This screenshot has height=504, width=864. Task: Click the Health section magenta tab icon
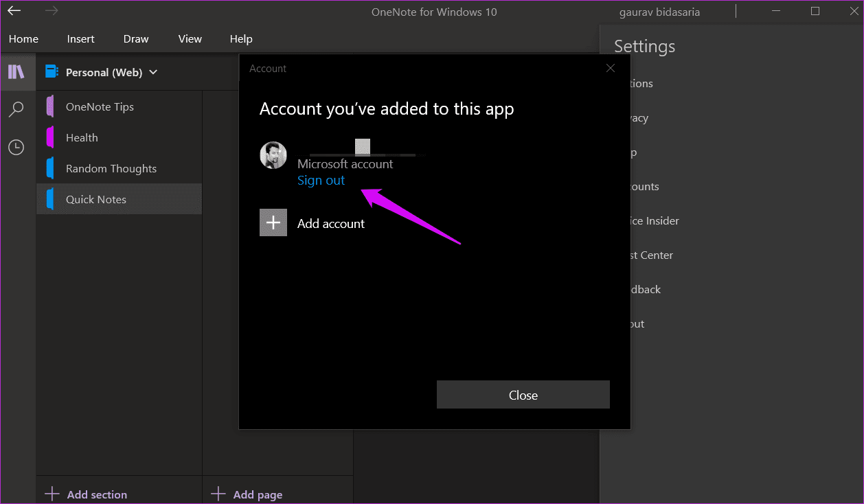[50, 137]
